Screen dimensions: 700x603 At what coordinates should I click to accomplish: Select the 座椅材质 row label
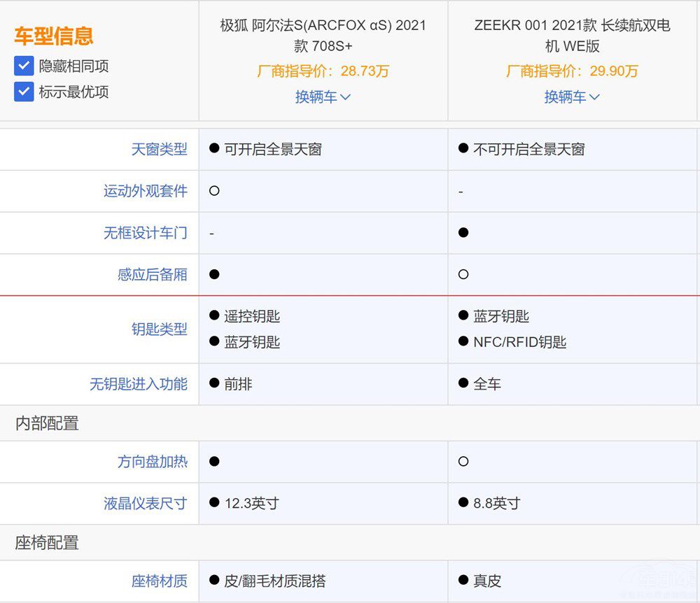click(159, 581)
